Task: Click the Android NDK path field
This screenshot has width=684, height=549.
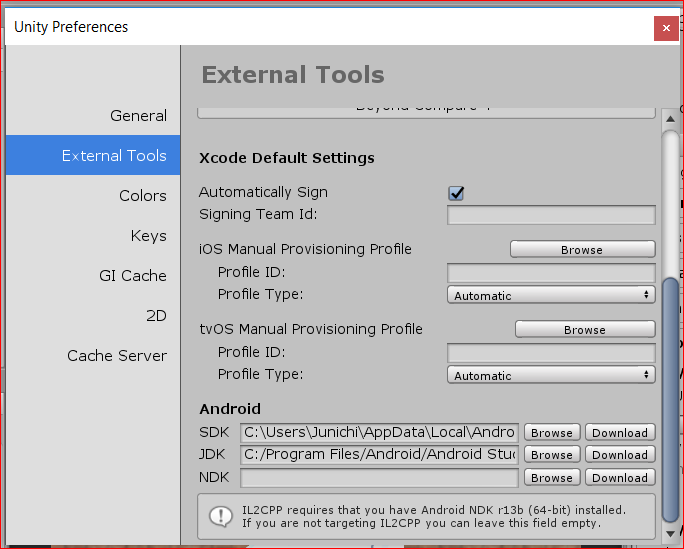Action: pyautogui.click(x=378, y=478)
